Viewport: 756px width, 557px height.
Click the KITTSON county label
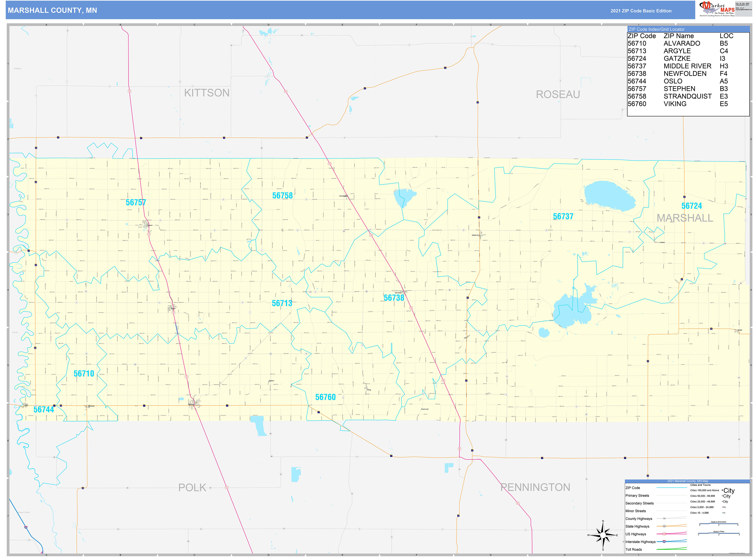point(207,93)
